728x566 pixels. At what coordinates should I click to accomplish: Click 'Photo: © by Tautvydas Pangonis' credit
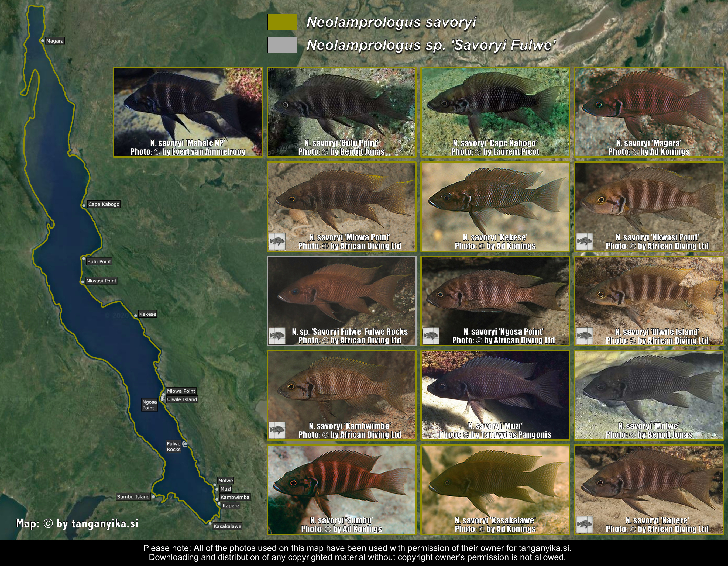tap(495, 434)
